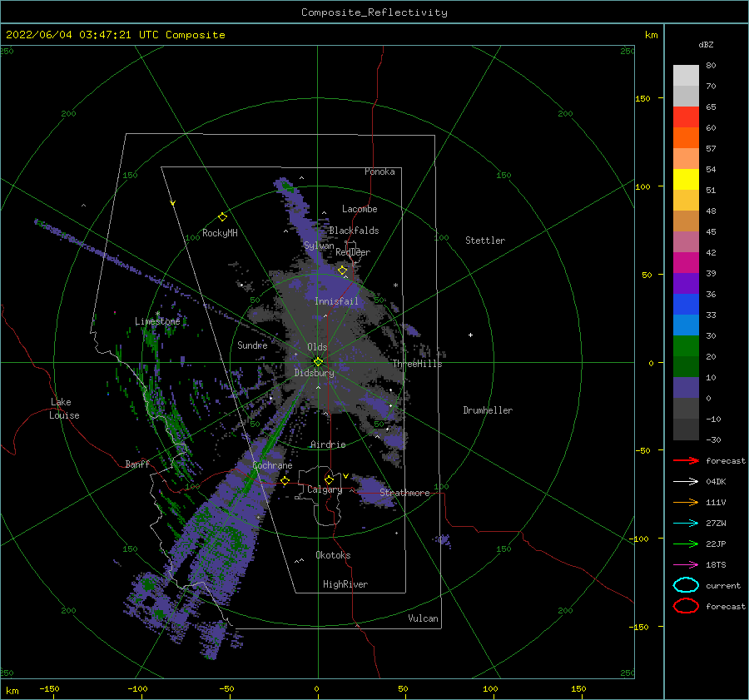This screenshot has width=749, height=700.
Task: Click the yellow diamond marker in Calgary
Action: point(329,479)
